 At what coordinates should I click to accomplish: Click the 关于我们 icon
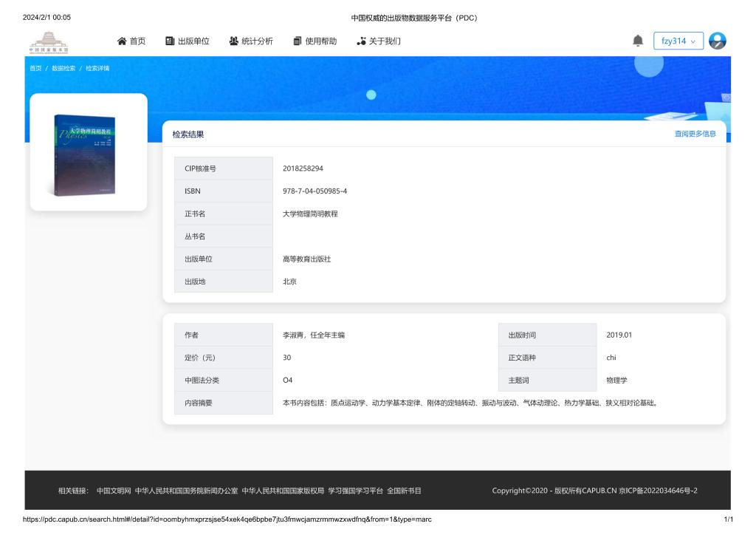tap(361, 41)
